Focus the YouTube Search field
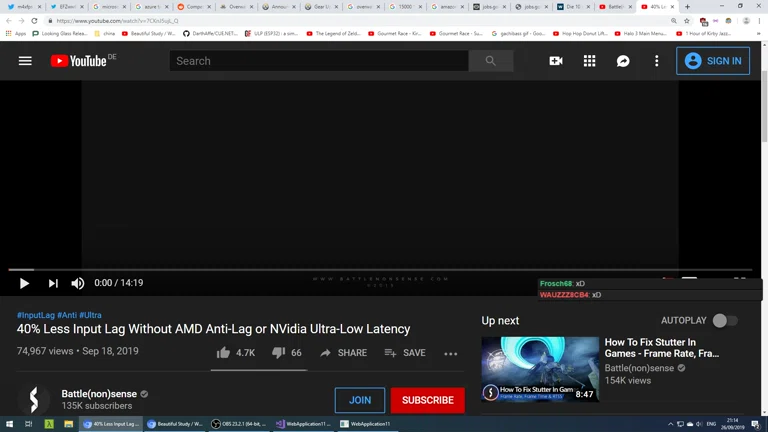 tap(319, 61)
